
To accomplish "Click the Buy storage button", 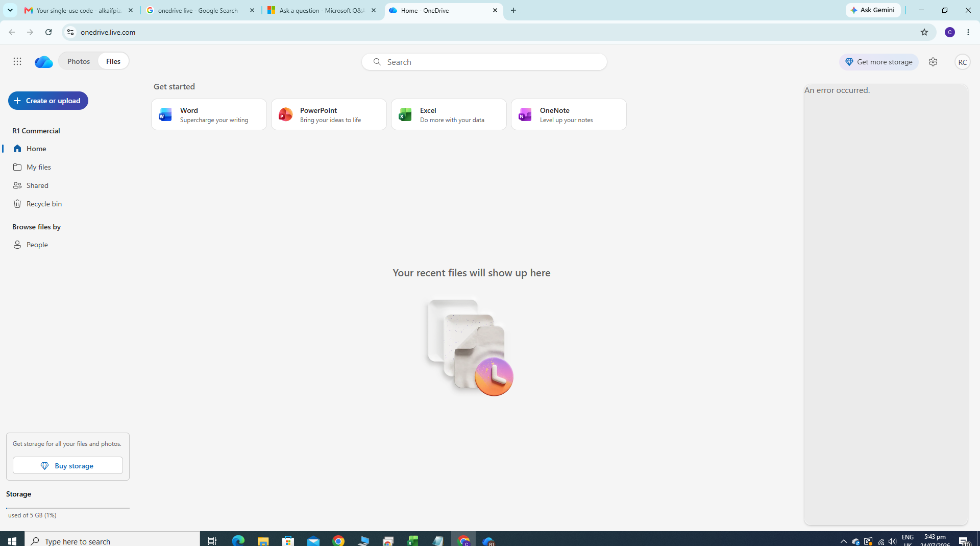I will click(x=68, y=465).
